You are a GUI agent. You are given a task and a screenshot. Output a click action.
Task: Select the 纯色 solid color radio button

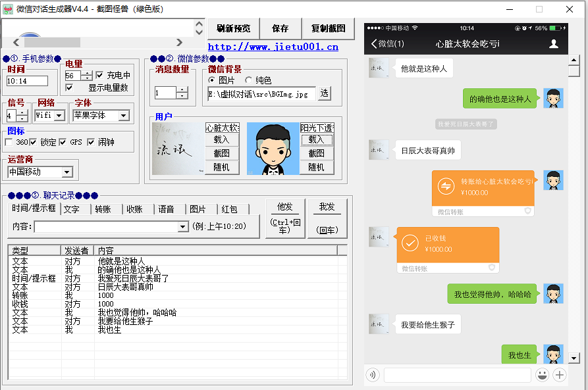[x=248, y=80]
